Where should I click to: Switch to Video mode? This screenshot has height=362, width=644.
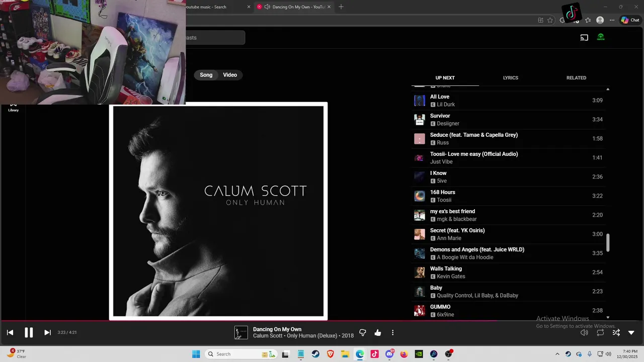tap(230, 75)
